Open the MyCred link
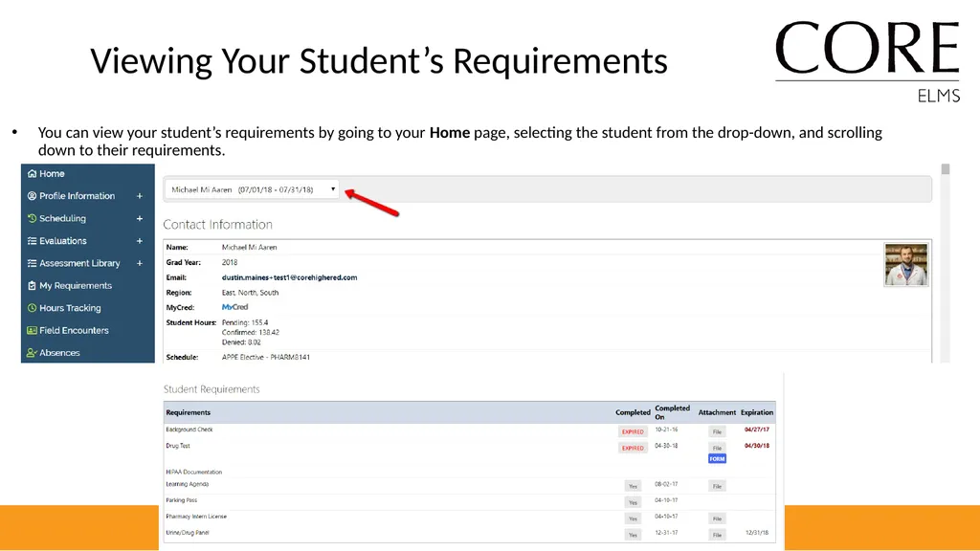Image resolution: width=980 pixels, height=551 pixels. 235,307
